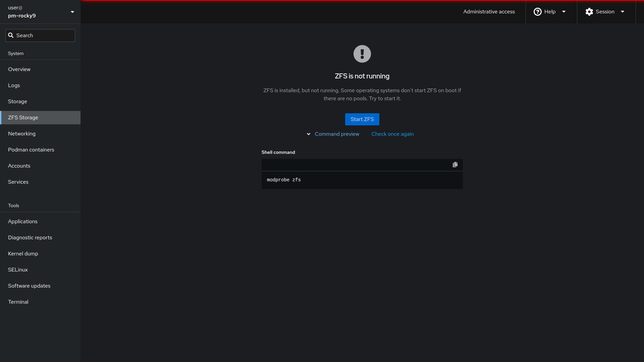Open the Overview page
The image size is (644, 362).
[40, 69]
